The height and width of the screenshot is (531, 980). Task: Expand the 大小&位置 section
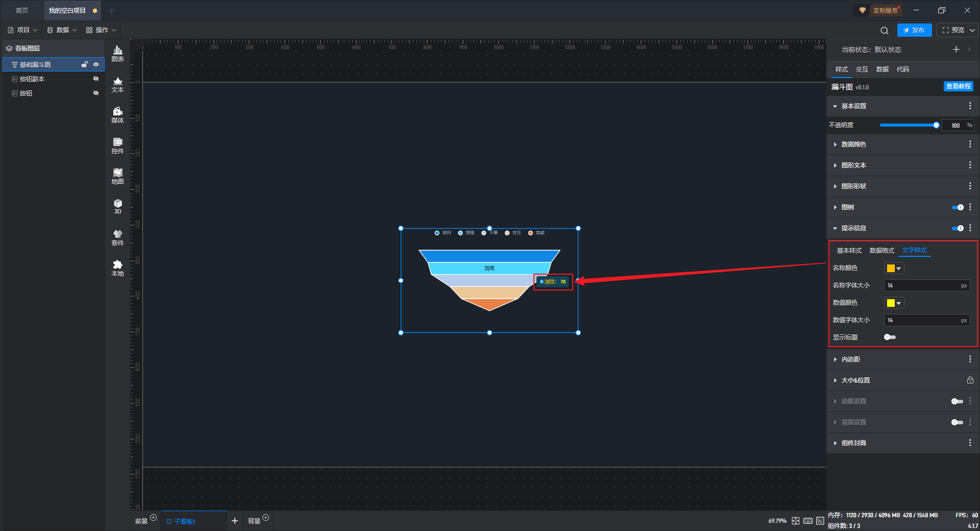tap(835, 380)
